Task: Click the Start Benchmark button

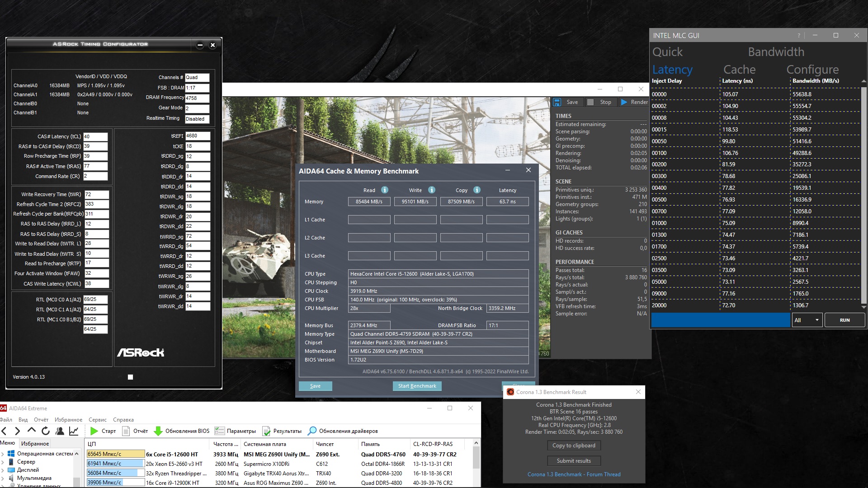Action: point(417,386)
